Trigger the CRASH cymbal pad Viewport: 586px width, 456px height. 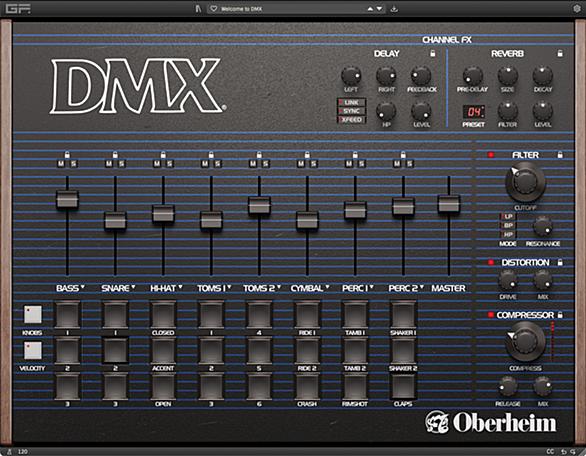307,386
